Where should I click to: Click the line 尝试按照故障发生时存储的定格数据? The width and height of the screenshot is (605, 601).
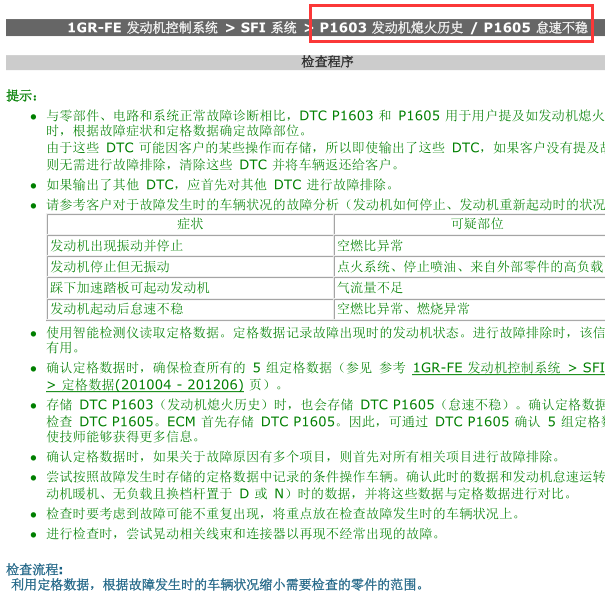pos(326,477)
